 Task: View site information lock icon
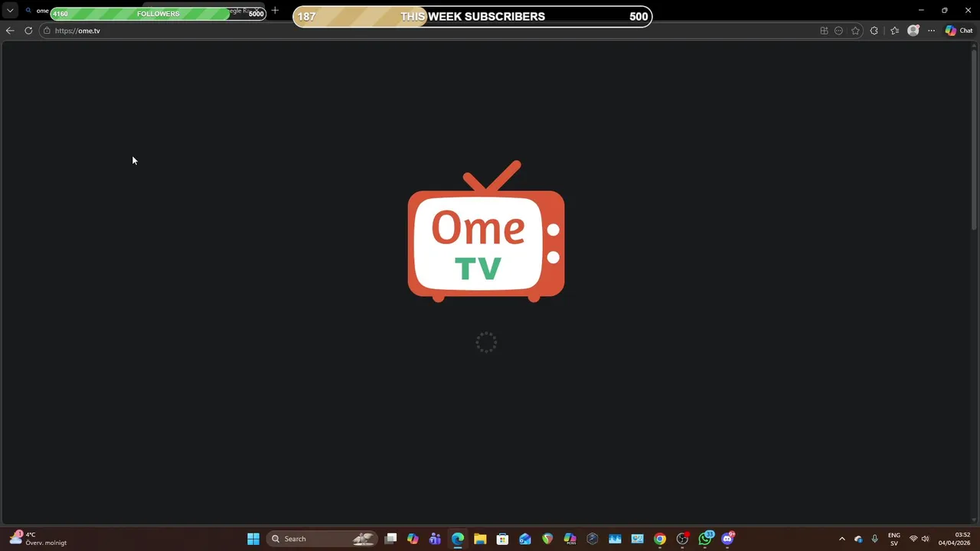tap(47, 31)
